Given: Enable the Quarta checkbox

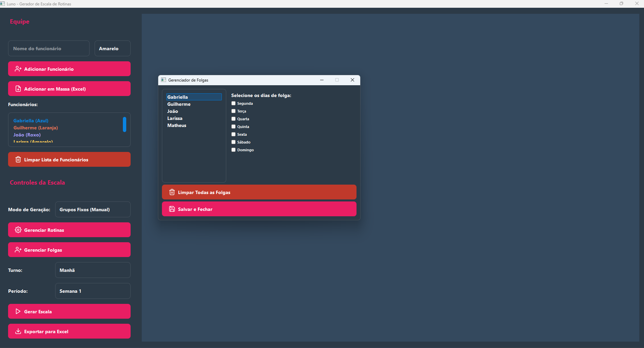Looking at the screenshot, I should [x=233, y=119].
